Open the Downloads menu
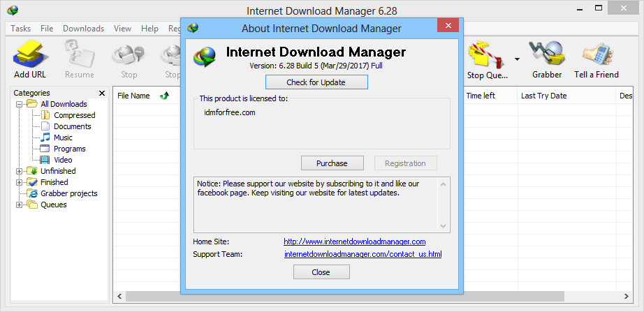 point(83,29)
